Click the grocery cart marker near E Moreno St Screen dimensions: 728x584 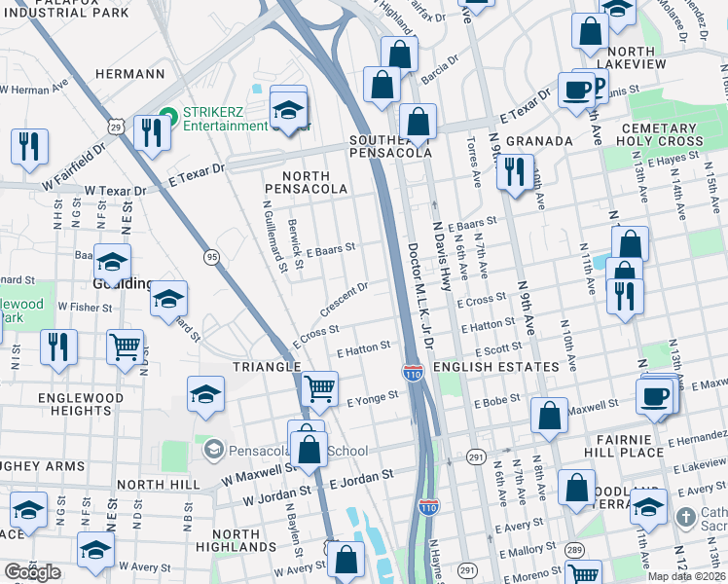[x=584, y=572]
